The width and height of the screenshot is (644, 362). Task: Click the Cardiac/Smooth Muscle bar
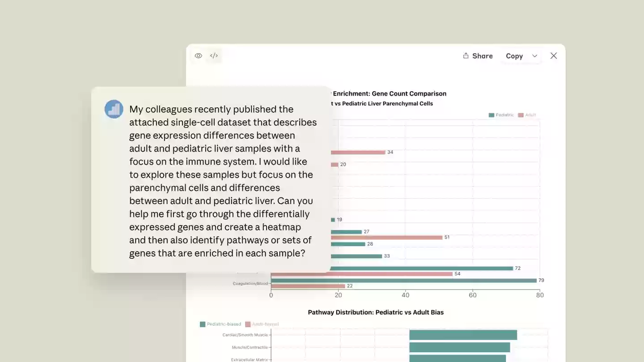pyautogui.click(x=463, y=335)
